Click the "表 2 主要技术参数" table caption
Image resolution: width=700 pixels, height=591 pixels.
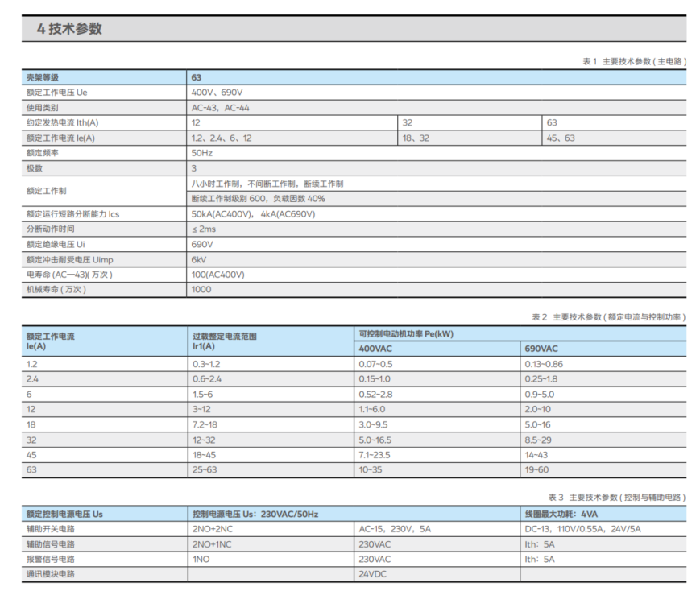coord(608,317)
